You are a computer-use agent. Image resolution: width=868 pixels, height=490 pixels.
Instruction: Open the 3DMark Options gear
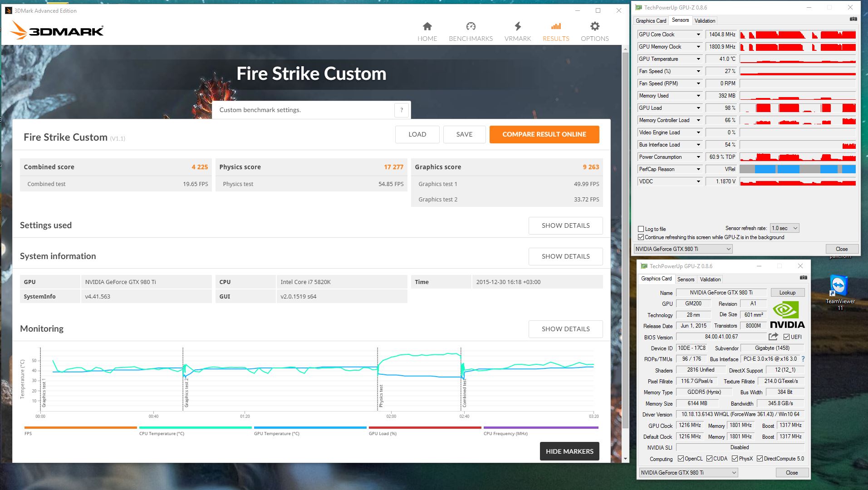[x=595, y=32]
